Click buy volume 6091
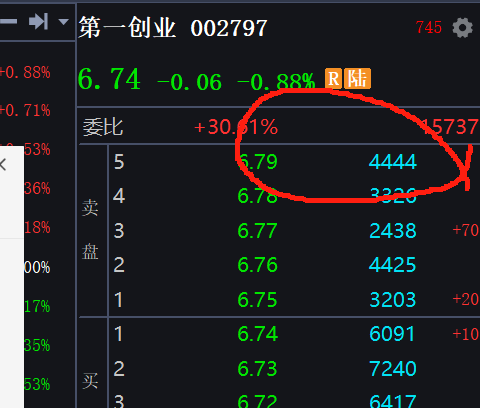The width and height of the screenshot is (480, 408). point(392,334)
